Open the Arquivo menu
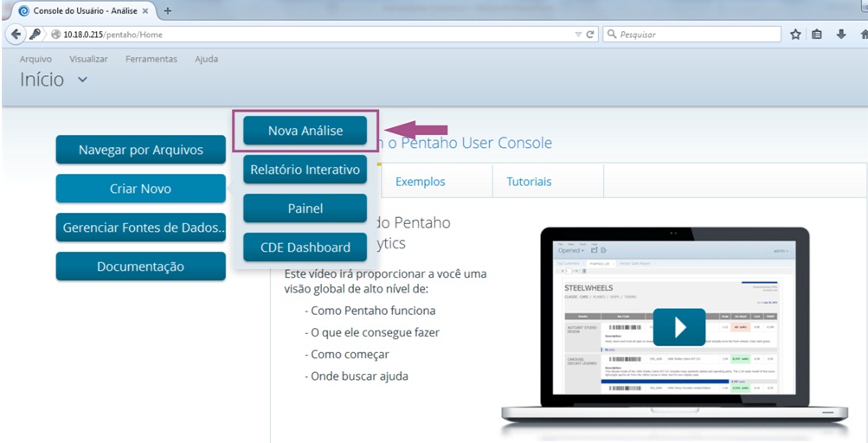The image size is (868, 443). (35, 59)
